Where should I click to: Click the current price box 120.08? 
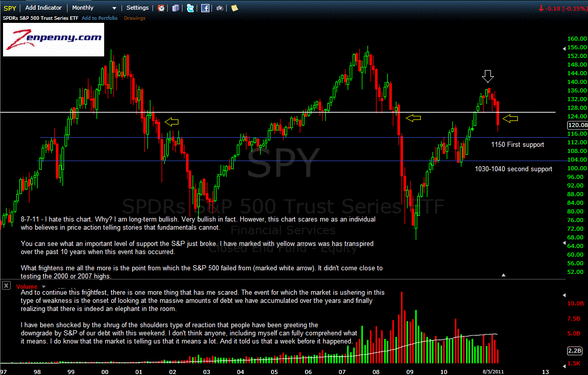(577, 125)
